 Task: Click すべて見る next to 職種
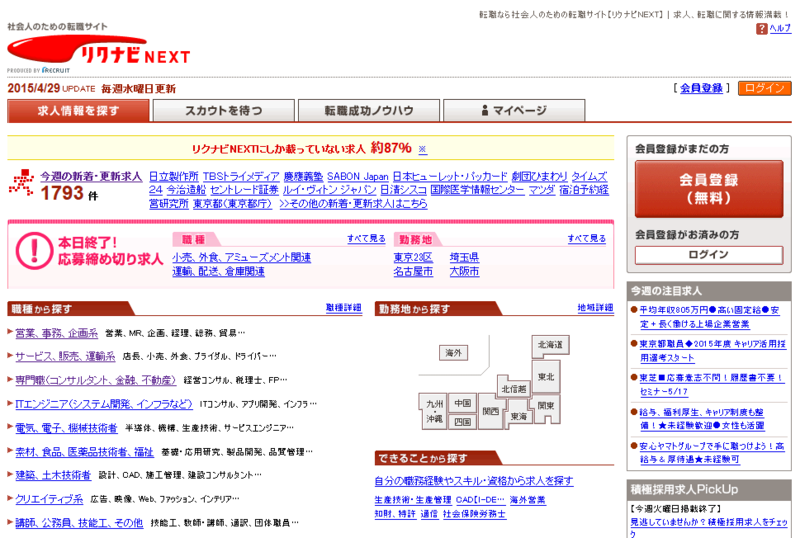coord(366,238)
